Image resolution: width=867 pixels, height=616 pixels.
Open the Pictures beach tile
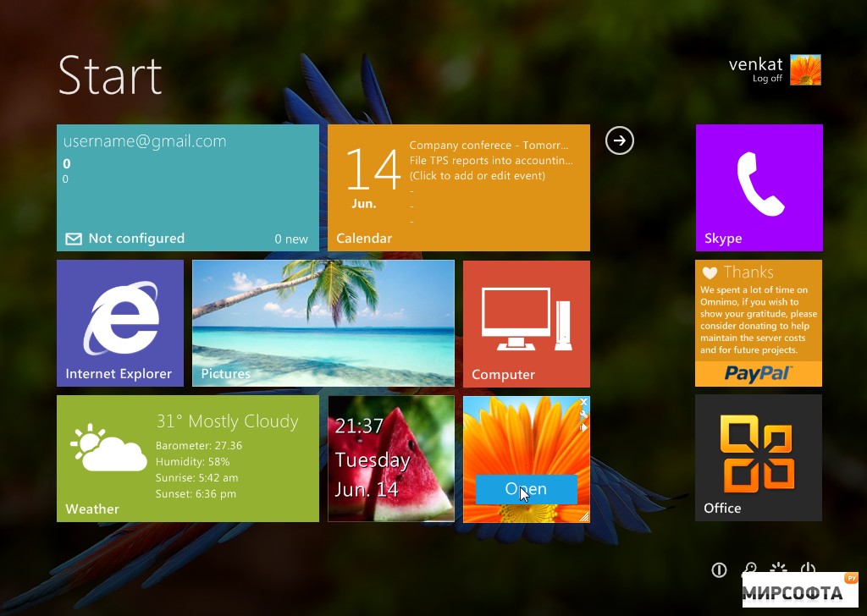point(323,323)
